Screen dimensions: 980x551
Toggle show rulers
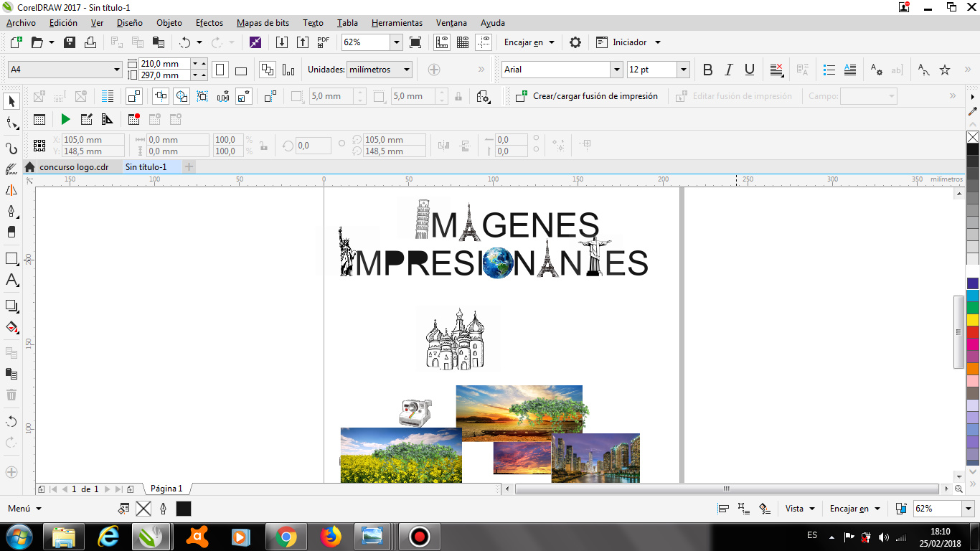(x=442, y=42)
